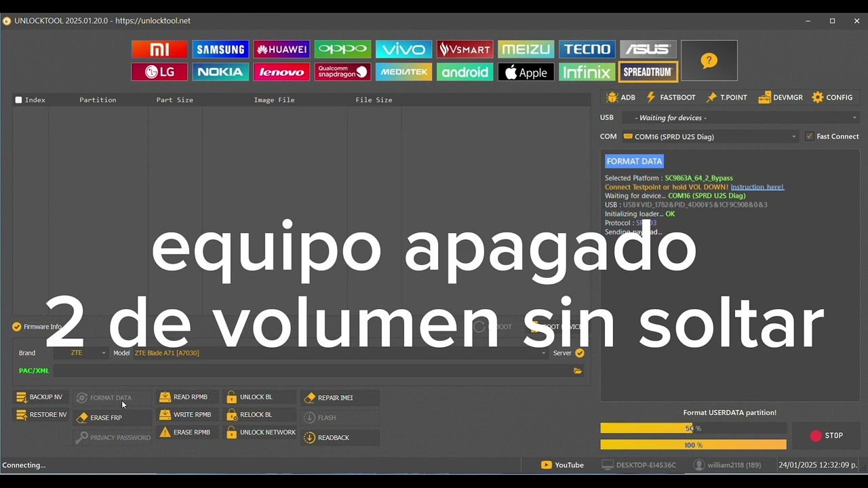Viewport: 868px width, 488px height.
Task: Click the 'FORMAT DATA' log heading
Action: 634,161
